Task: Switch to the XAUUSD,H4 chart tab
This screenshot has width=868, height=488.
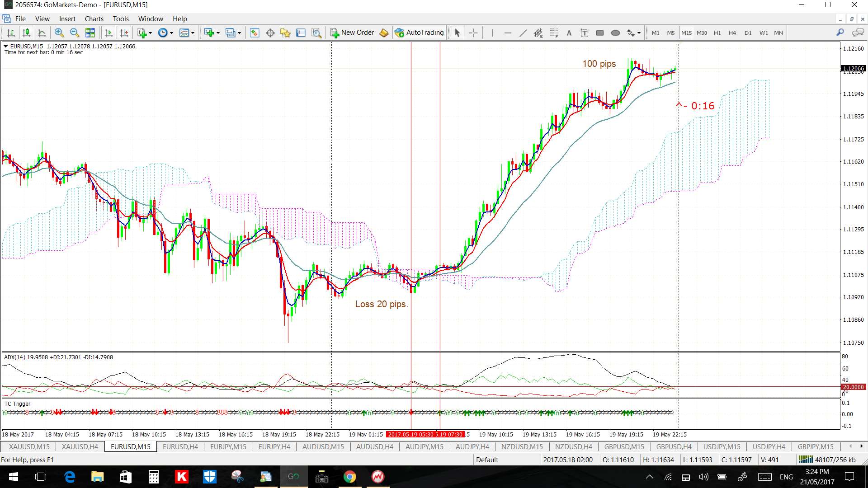Action: point(80,446)
